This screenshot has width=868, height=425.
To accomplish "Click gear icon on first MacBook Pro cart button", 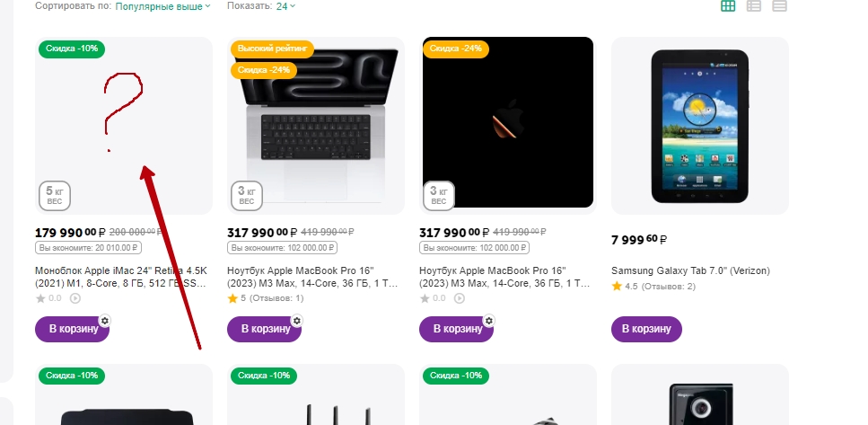I will click(297, 320).
